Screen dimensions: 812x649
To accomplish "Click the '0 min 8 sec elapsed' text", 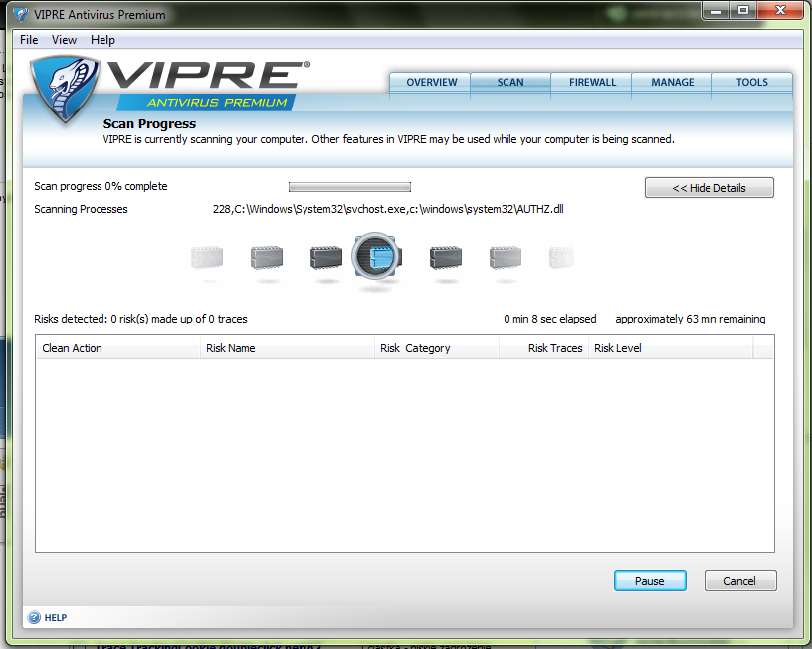I will tap(550, 320).
